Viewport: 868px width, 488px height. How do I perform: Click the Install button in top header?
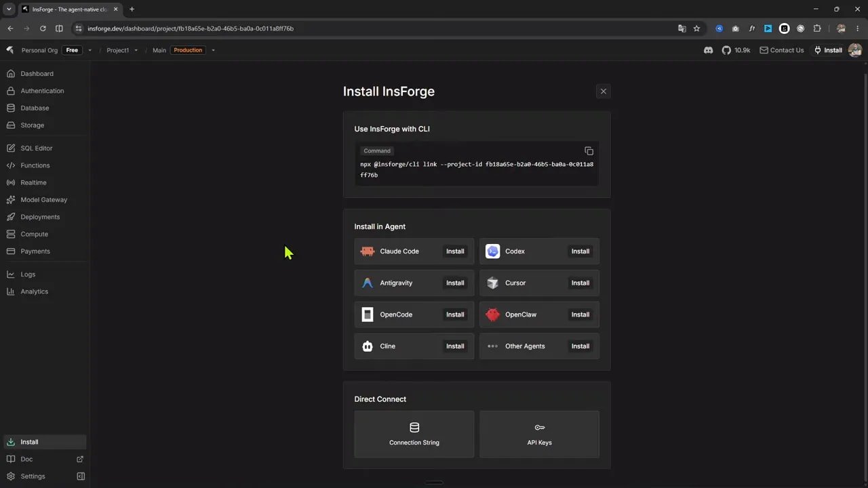click(x=828, y=50)
